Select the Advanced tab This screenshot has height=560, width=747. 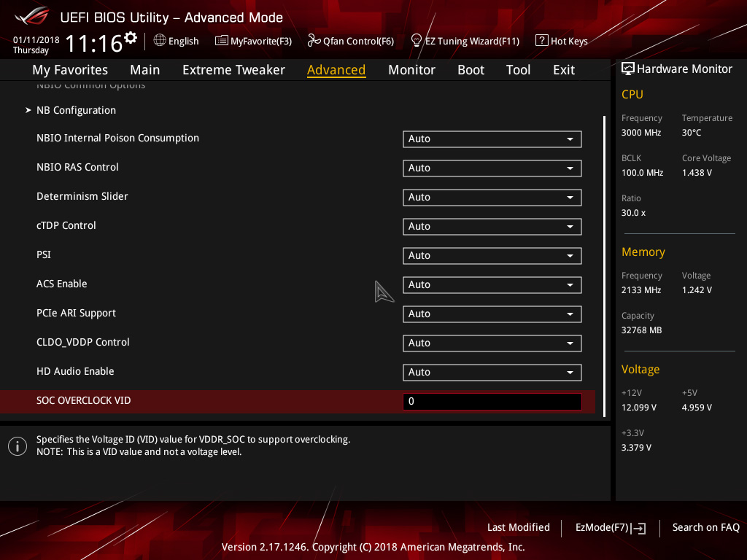click(336, 70)
